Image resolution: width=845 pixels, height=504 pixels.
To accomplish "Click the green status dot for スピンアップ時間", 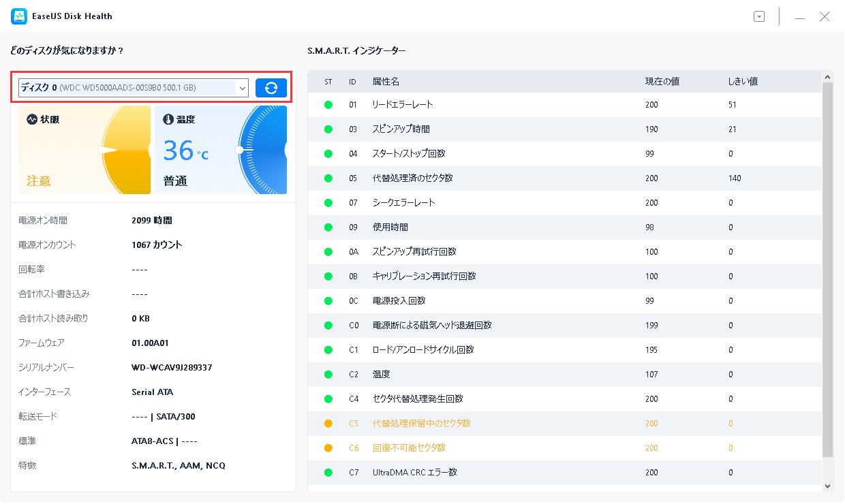I will pos(328,129).
